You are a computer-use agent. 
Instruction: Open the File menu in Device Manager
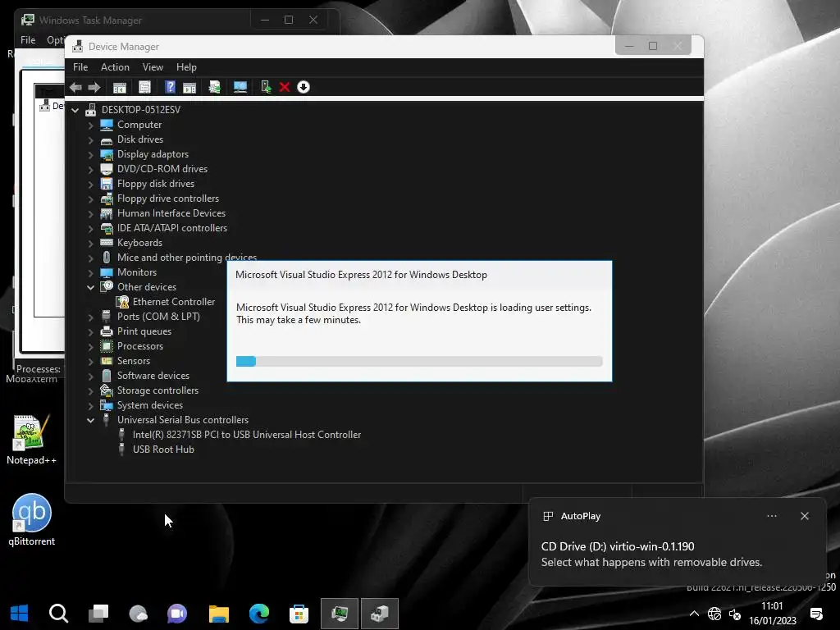[x=80, y=67]
